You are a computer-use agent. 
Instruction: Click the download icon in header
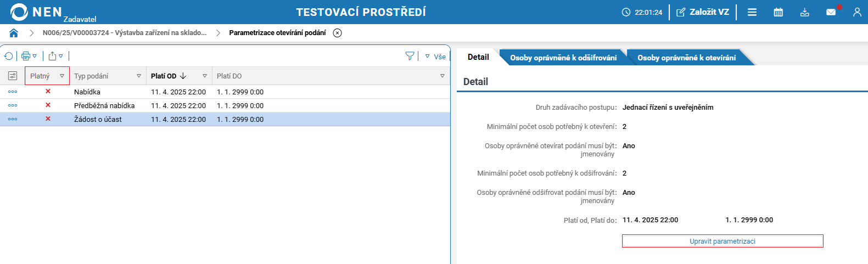point(804,12)
